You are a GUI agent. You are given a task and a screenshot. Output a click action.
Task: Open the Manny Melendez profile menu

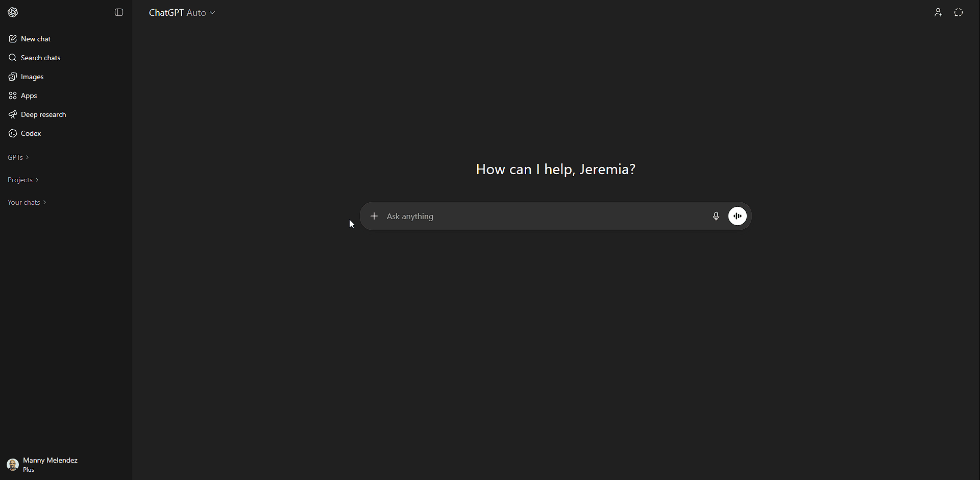[x=50, y=464]
